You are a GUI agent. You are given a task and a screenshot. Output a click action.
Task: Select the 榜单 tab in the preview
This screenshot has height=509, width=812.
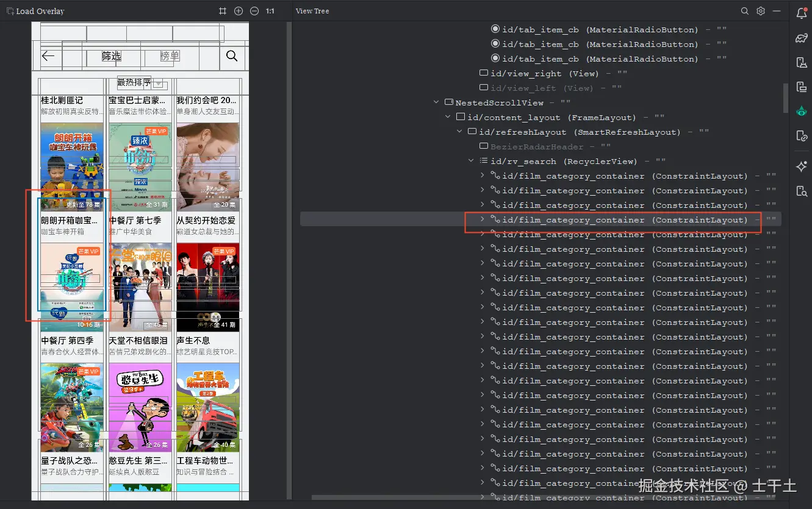click(170, 56)
